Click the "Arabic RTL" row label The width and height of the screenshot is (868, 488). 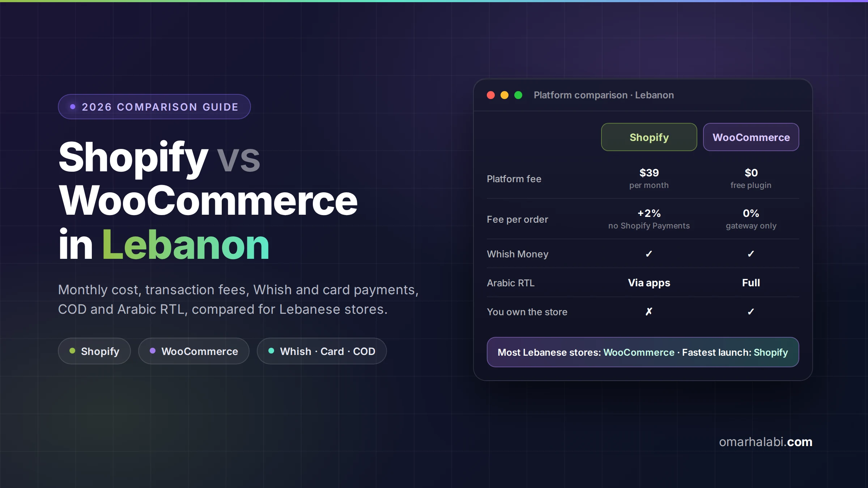click(x=511, y=283)
